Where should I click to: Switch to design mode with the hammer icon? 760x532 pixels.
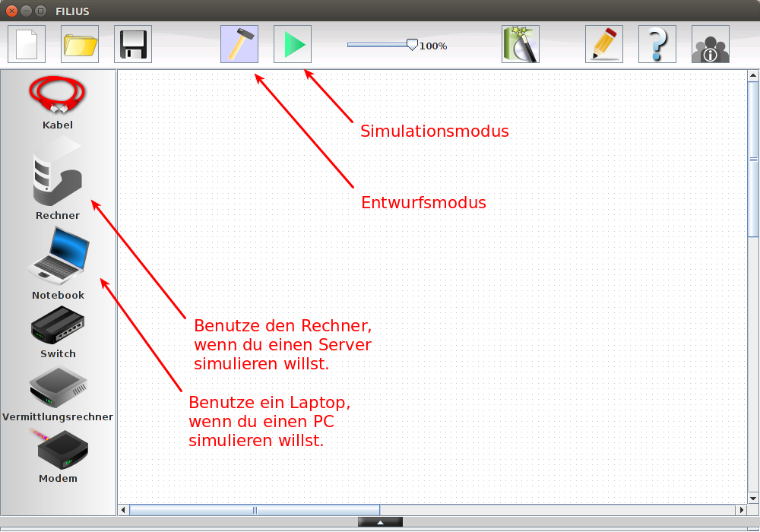pos(239,44)
